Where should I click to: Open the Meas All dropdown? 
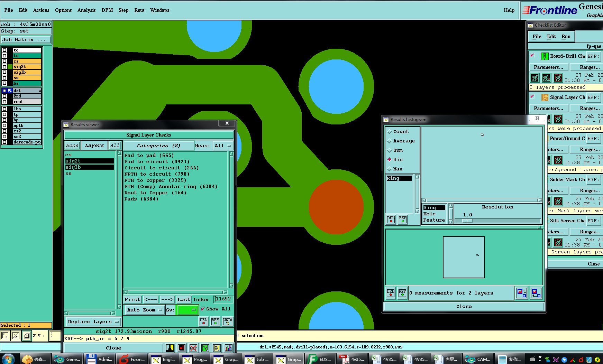tap(223, 146)
